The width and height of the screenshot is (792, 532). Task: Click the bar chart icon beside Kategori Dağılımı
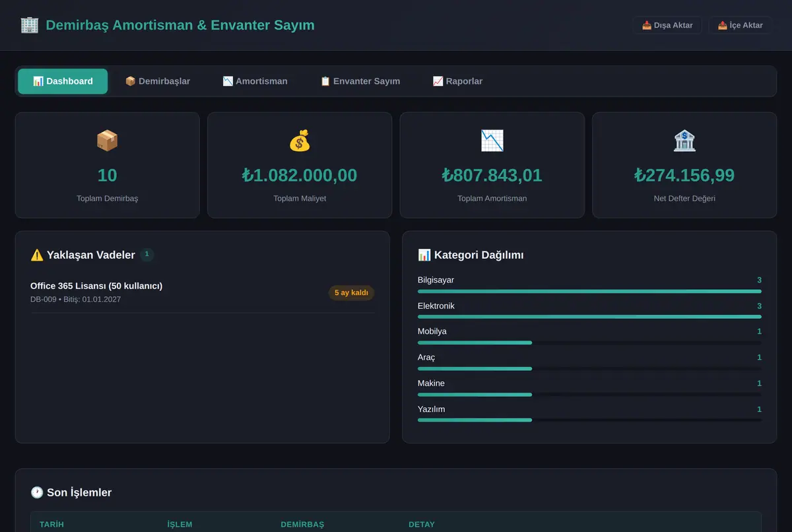[x=424, y=255]
